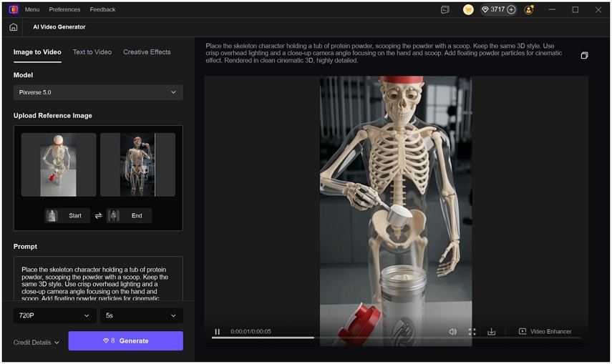Copy the prompt text with the copy icon

point(584,55)
